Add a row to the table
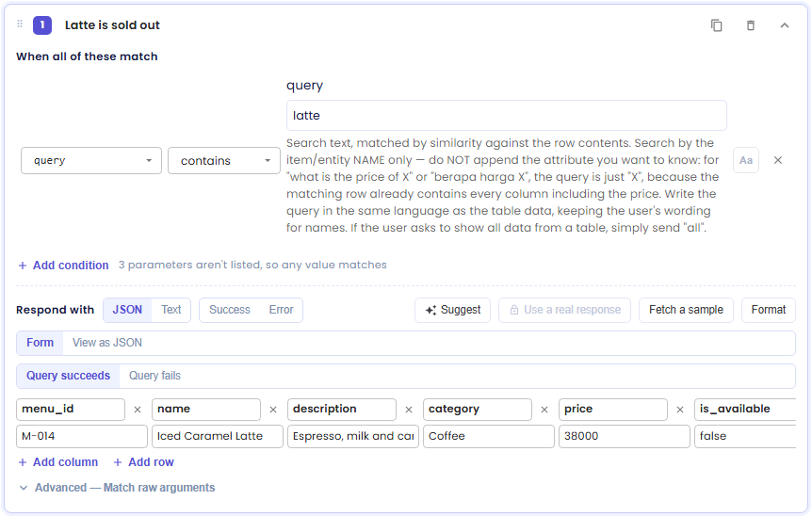Screen dimensions: 812x516 143,462
